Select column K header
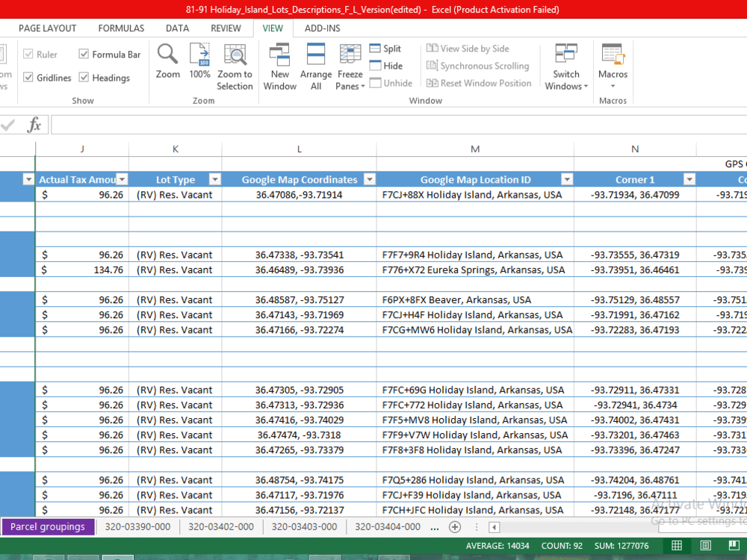This screenshot has width=747, height=560. 176,149
